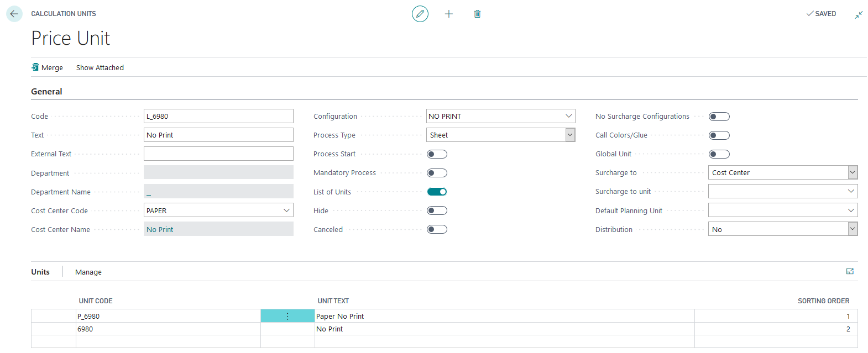Click the Department field

click(x=218, y=172)
